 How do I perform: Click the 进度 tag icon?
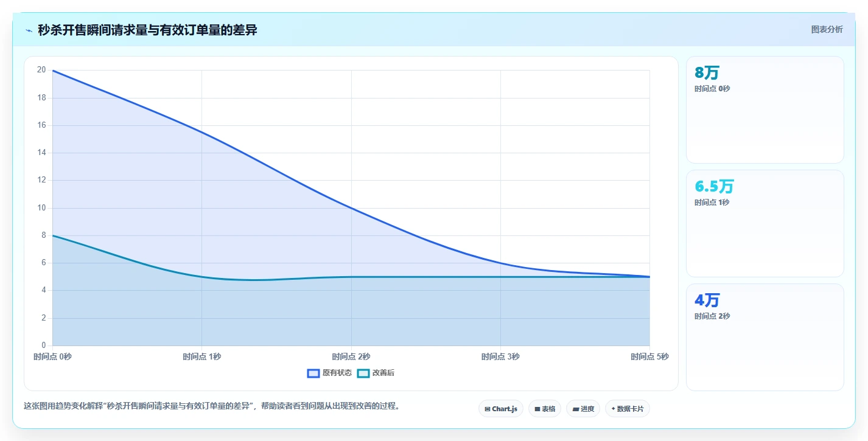[x=576, y=409]
